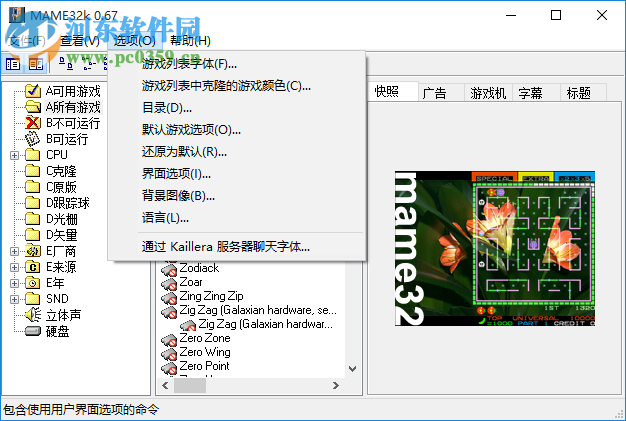Image resolution: width=626 pixels, height=421 pixels.
Task: Expand the E年 tree node
Action: [14, 283]
